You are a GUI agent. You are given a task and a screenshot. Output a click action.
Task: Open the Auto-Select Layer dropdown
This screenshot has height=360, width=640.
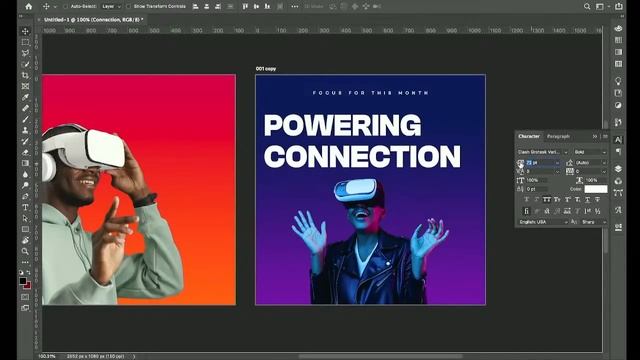[111, 7]
